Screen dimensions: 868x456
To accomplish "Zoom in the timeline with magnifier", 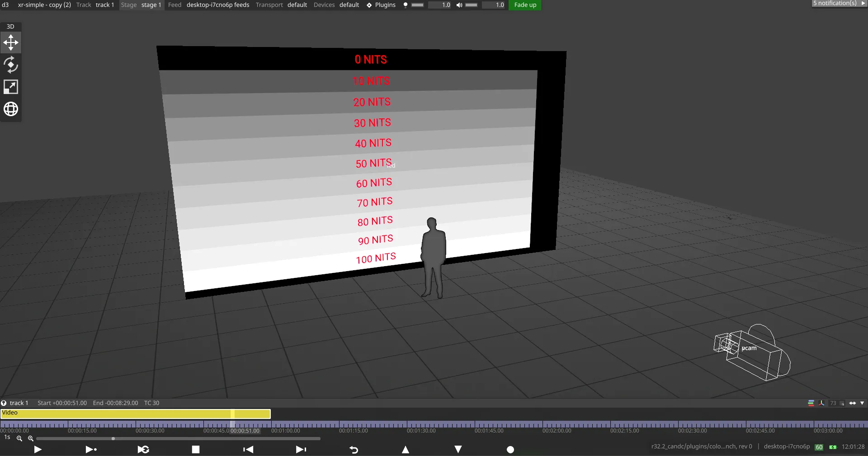I will [31, 438].
